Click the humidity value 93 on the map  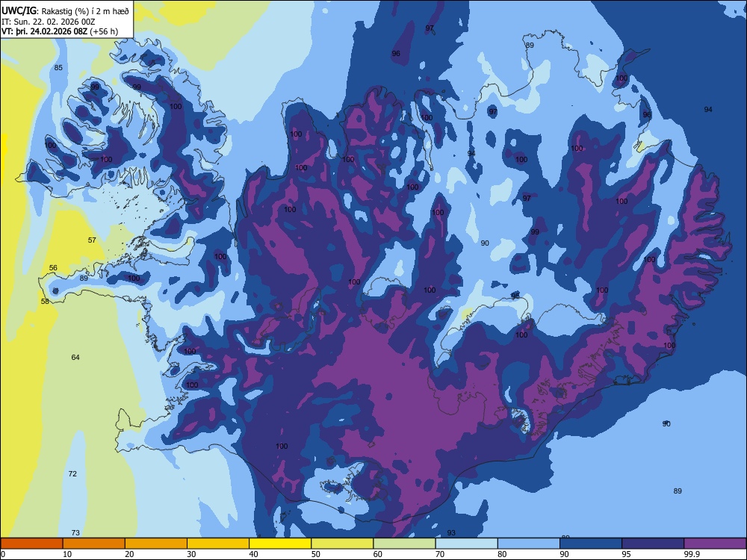451,533
